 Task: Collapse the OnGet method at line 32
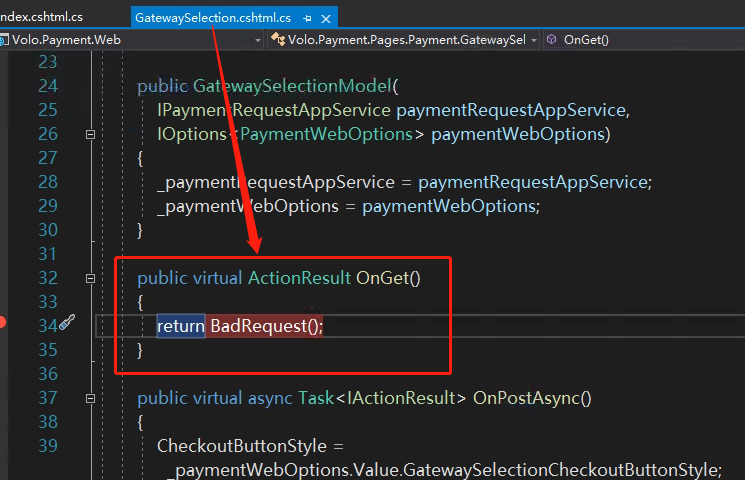[91, 278]
